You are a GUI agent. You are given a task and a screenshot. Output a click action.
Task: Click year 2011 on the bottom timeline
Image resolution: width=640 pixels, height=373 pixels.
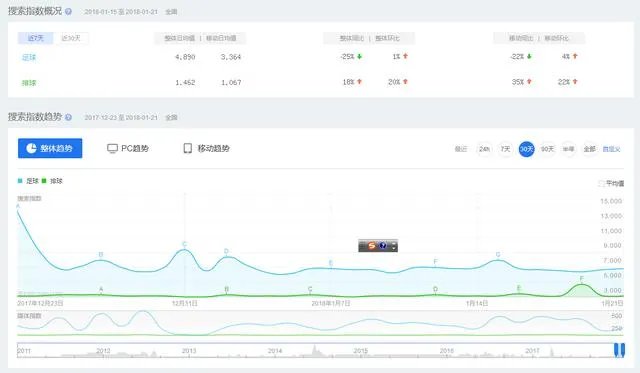[x=24, y=351]
